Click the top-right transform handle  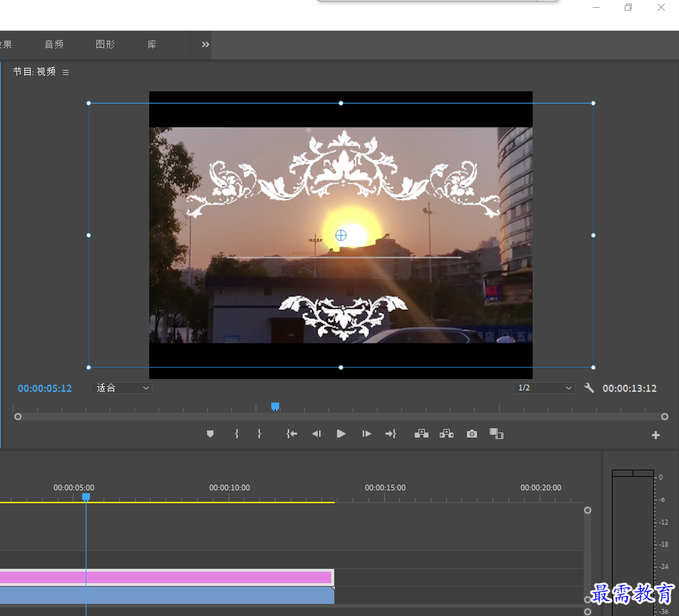pyautogui.click(x=593, y=103)
